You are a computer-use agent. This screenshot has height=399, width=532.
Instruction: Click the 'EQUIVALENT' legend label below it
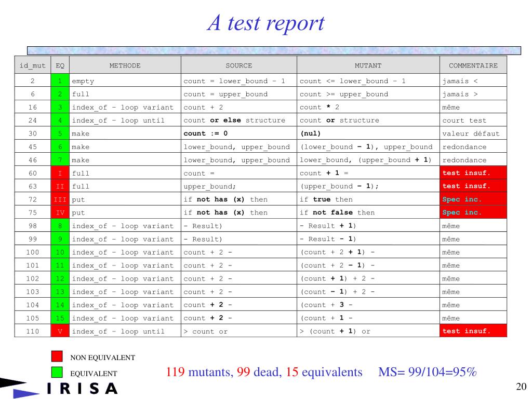tap(94, 374)
